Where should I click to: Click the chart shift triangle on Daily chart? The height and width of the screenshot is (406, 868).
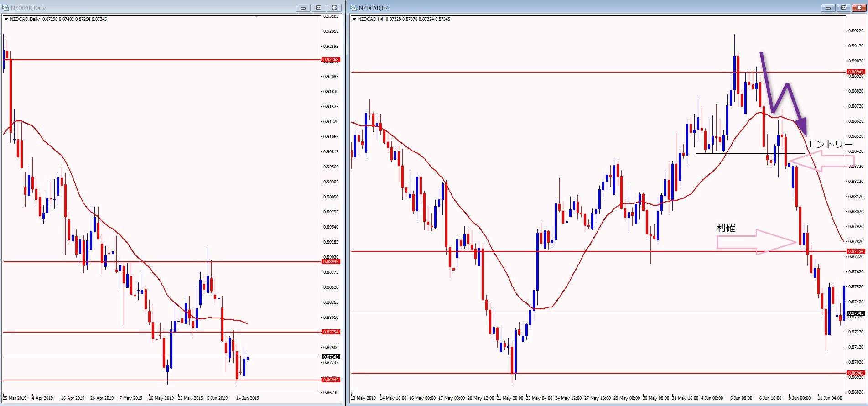256,17
